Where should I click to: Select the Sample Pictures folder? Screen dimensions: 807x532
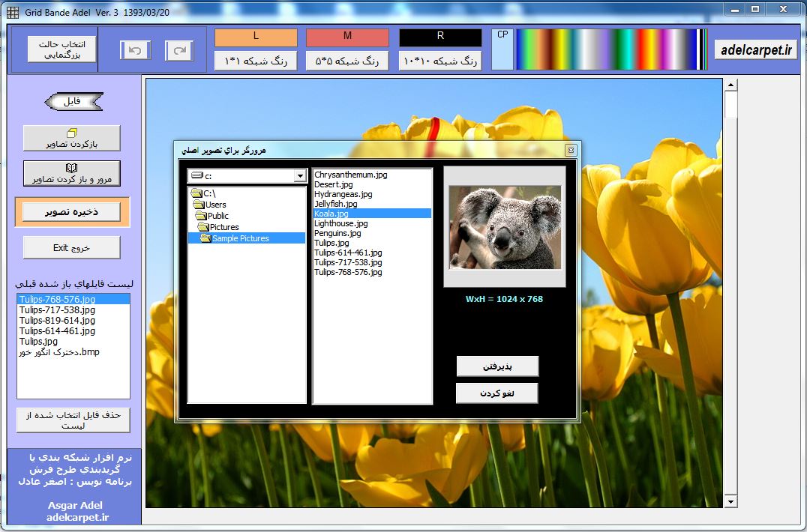click(240, 238)
